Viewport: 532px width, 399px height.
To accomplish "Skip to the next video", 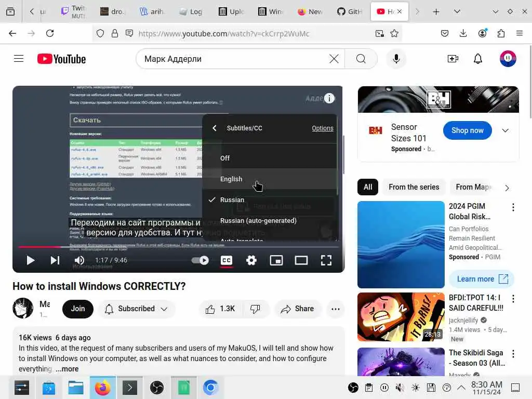I will pos(55,260).
